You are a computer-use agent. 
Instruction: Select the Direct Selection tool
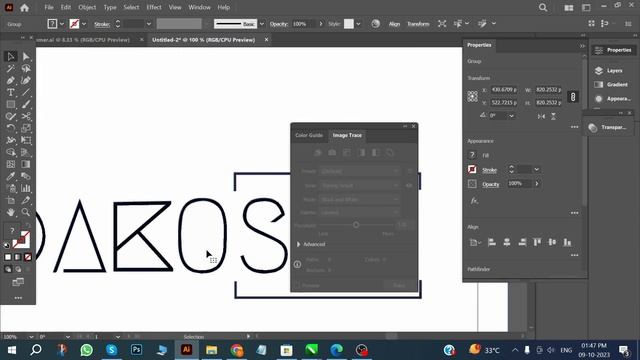click(26, 56)
